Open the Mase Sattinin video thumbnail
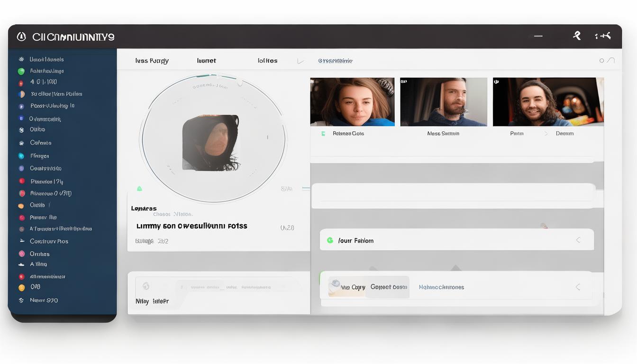The width and height of the screenshot is (637, 364). pos(443,102)
